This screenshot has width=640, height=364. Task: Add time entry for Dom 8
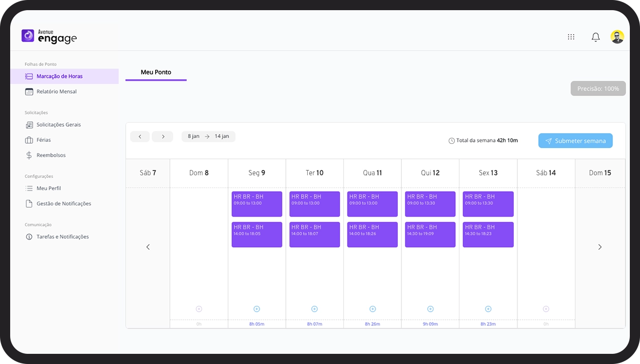[199, 309]
